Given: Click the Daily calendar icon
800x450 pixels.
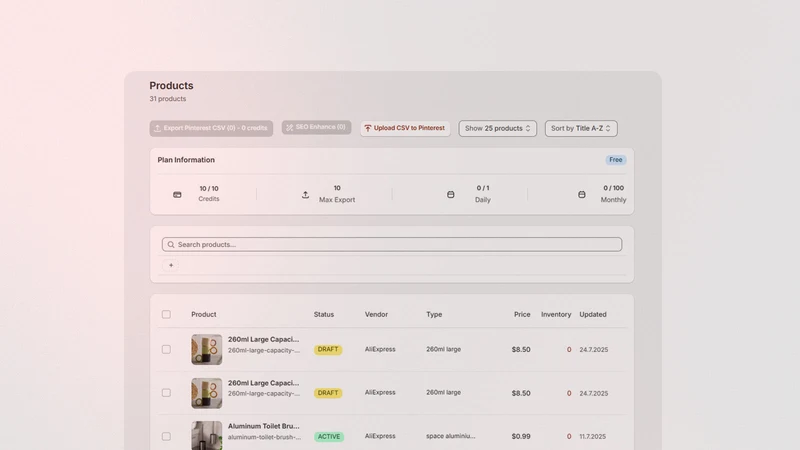Looking at the screenshot, I should (x=451, y=194).
